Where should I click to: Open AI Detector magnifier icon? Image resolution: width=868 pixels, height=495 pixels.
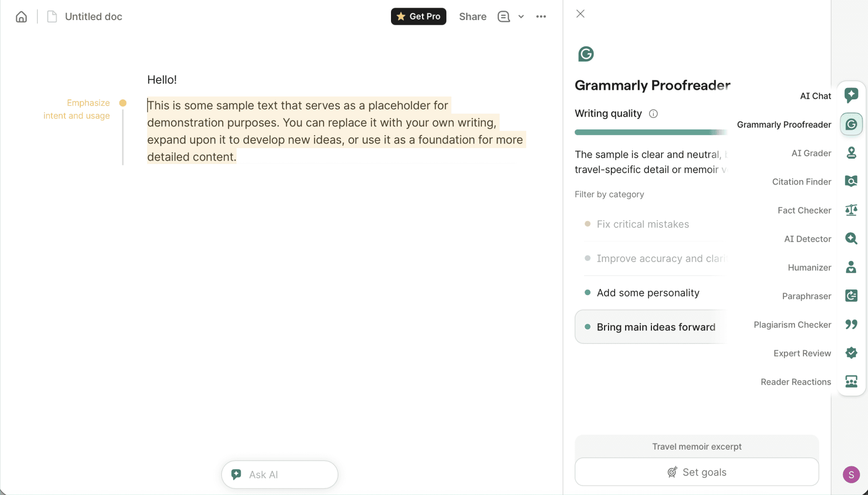click(x=851, y=238)
